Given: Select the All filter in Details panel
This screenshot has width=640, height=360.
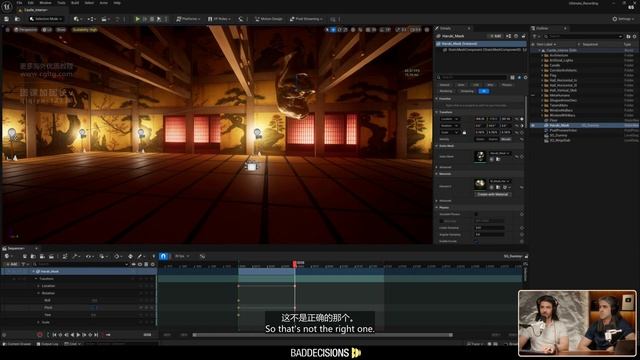Looking at the screenshot, I should click(484, 91).
